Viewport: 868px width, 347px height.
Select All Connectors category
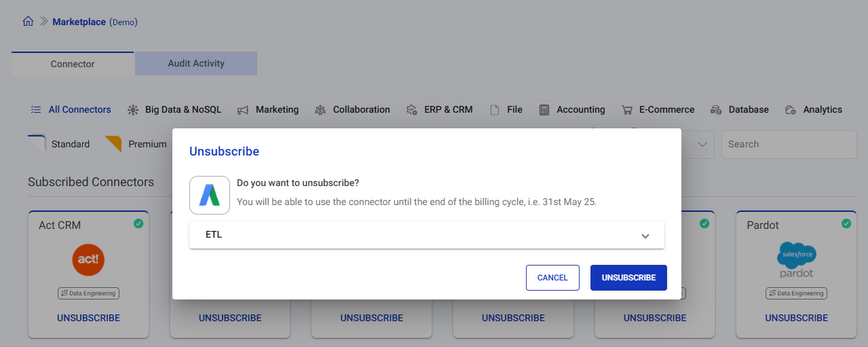tap(79, 109)
